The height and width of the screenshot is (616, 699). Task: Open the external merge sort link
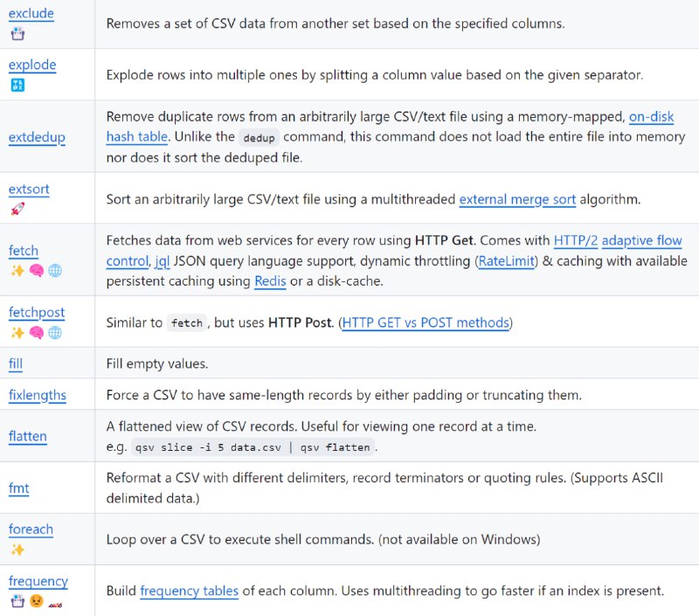click(517, 199)
